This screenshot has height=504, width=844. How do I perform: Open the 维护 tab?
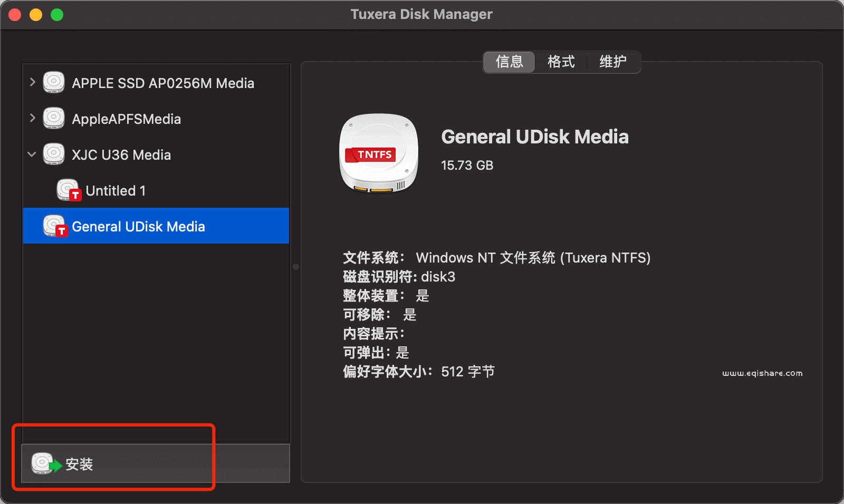pos(613,62)
